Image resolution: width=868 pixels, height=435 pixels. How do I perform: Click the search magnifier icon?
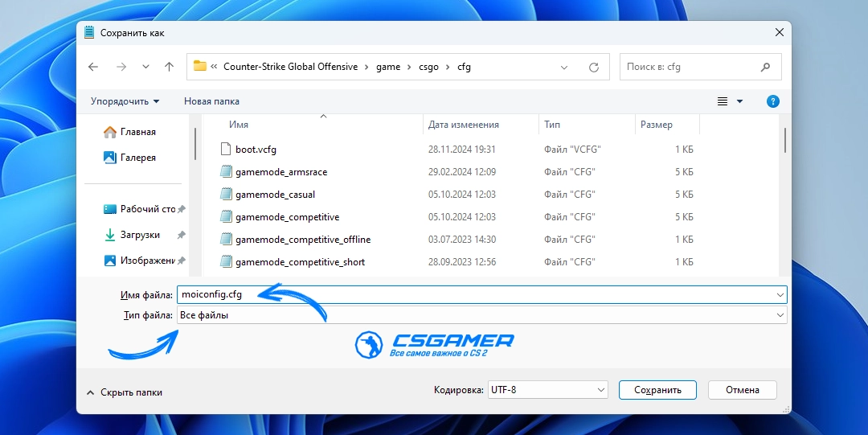click(x=766, y=67)
